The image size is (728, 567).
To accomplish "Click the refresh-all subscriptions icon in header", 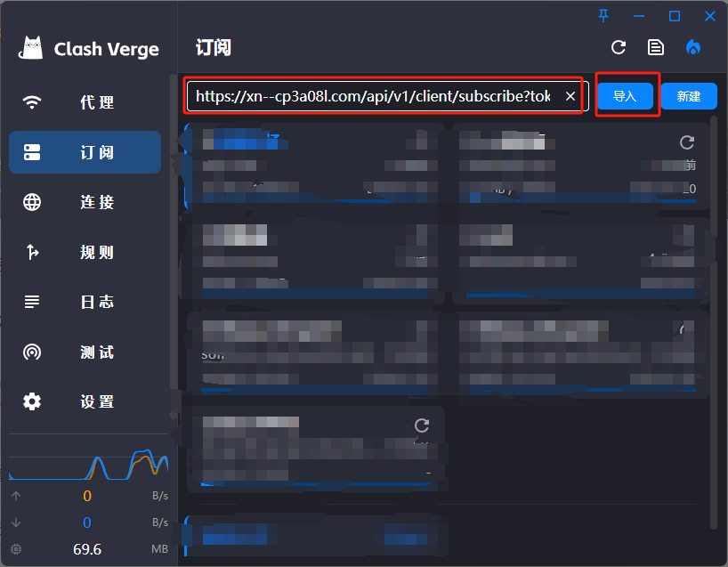I will (619, 47).
